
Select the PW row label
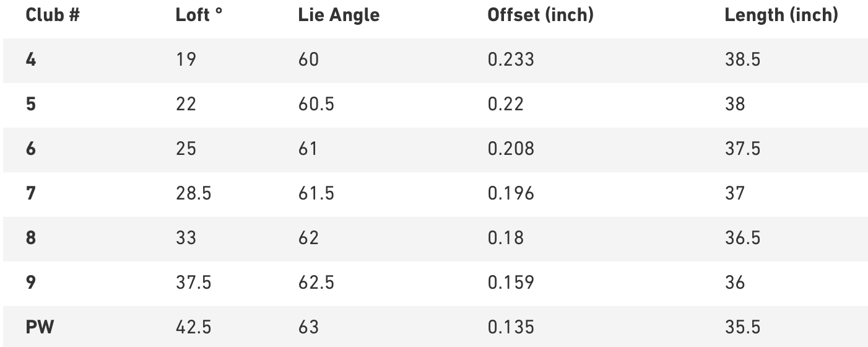(40, 327)
